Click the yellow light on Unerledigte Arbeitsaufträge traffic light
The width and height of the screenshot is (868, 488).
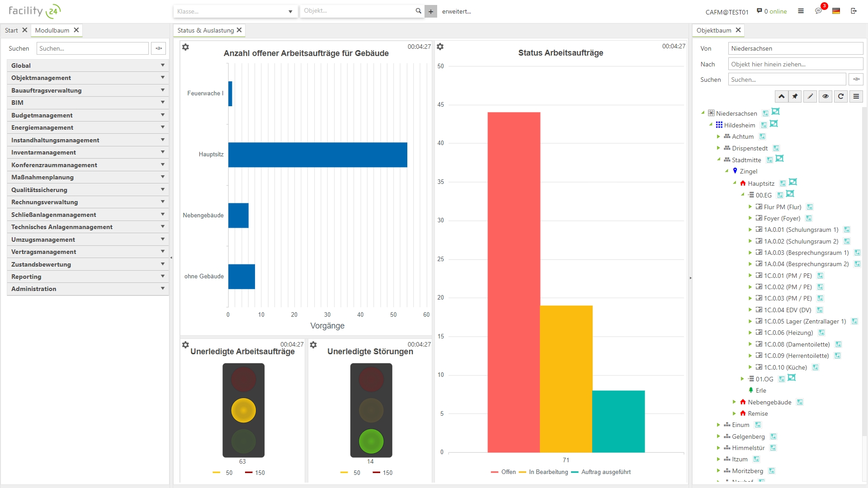pyautogui.click(x=243, y=410)
